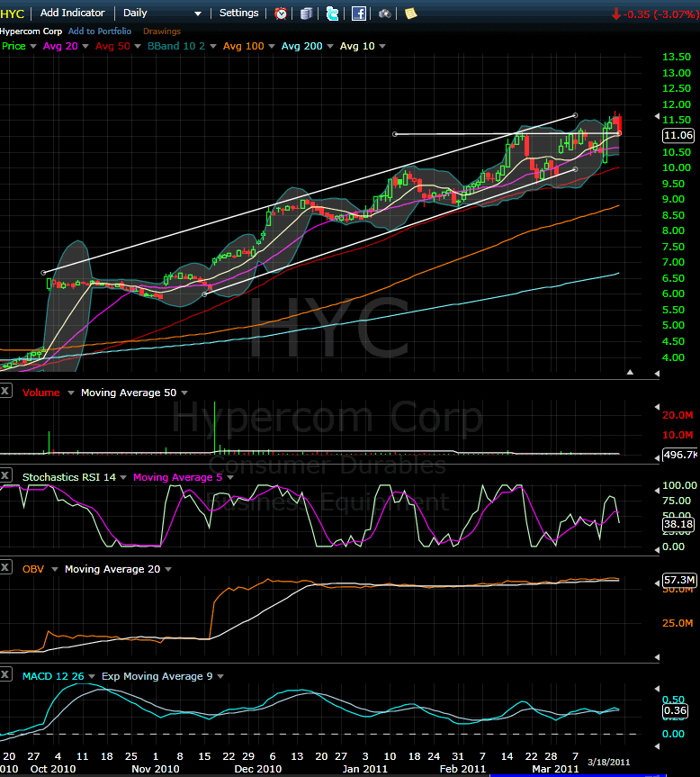Share chart via the Facebook icon
700x777 pixels.
pos(358,14)
